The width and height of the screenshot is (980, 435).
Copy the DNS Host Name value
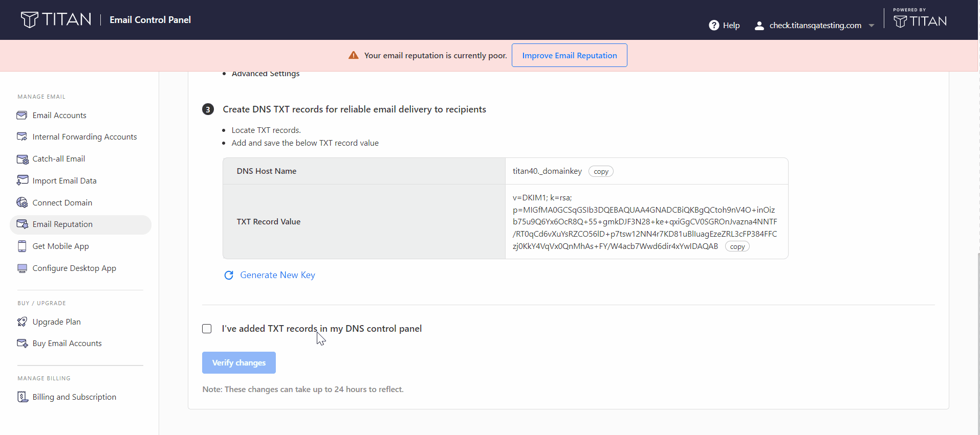(x=601, y=172)
